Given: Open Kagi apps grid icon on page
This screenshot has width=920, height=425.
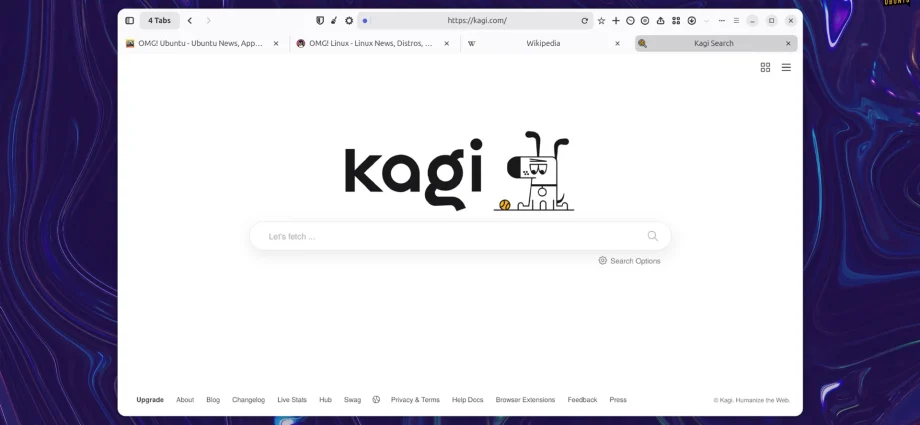Looking at the screenshot, I should [765, 68].
